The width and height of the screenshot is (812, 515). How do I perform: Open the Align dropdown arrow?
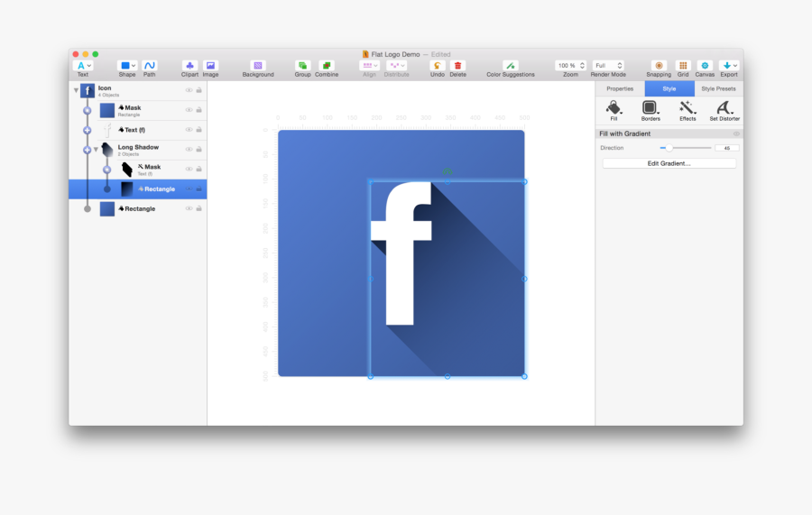(x=375, y=66)
